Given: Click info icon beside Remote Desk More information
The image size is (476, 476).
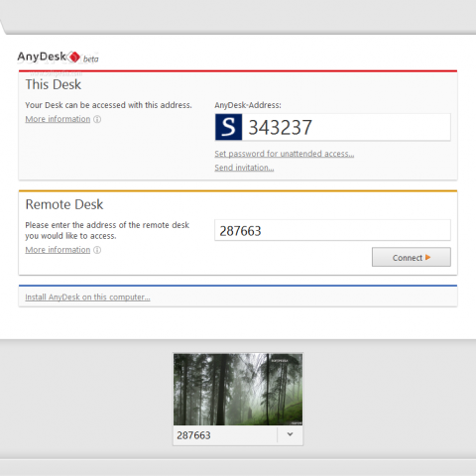Looking at the screenshot, I should click(x=97, y=250).
